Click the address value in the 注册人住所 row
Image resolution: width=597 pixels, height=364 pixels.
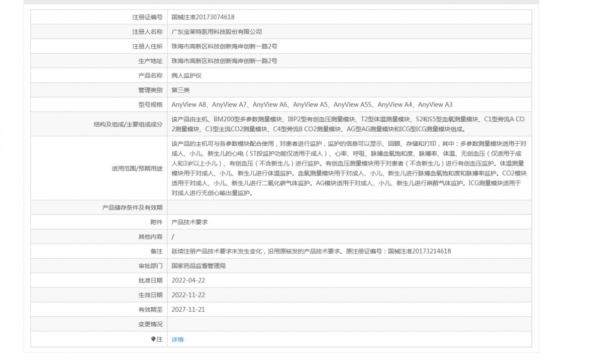(x=224, y=46)
